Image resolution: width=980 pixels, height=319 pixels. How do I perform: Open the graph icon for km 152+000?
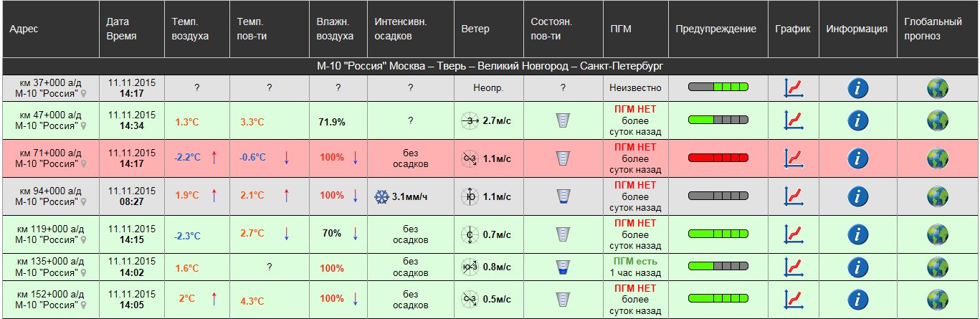pyautogui.click(x=793, y=299)
